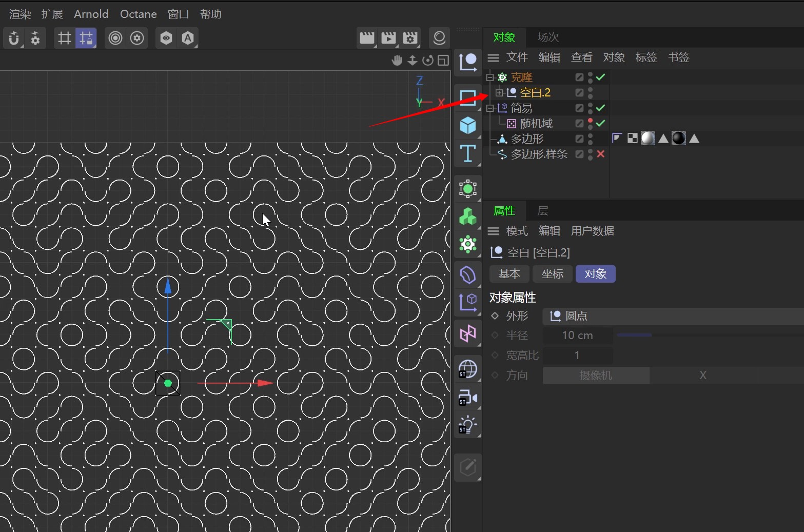Image resolution: width=804 pixels, height=532 pixels.
Task: Open the 渲染 menu
Action: click(21, 14)
